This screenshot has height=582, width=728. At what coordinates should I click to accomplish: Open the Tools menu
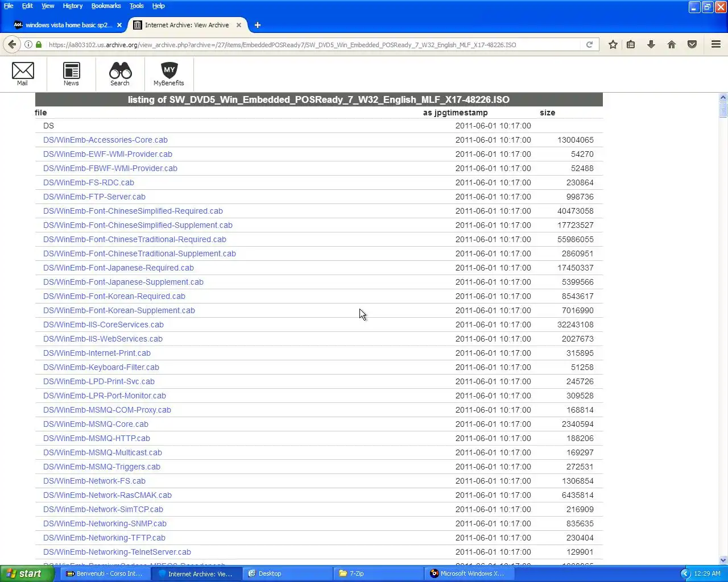click(x=136, y=6)
